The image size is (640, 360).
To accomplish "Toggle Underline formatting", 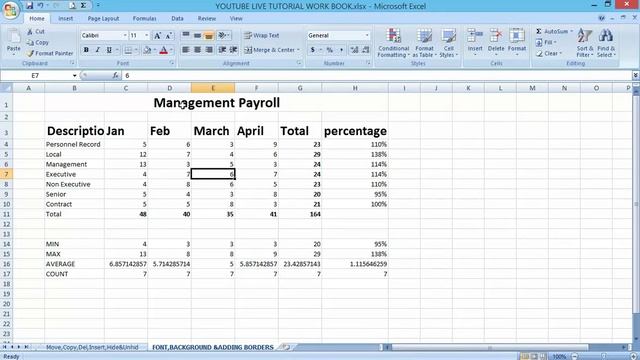I will tap(109, 50).
